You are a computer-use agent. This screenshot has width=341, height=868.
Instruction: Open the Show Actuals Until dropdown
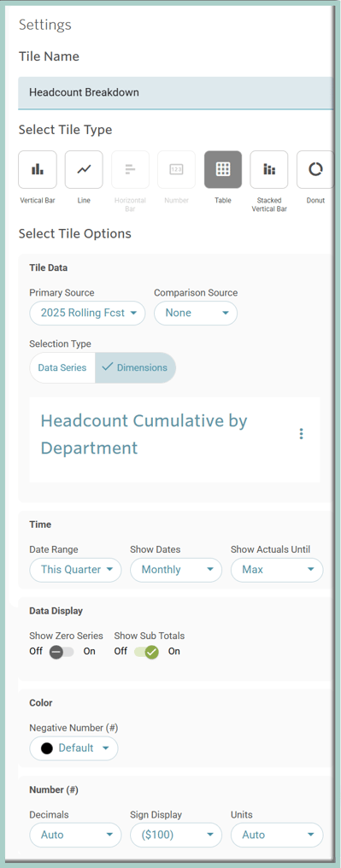277,570
